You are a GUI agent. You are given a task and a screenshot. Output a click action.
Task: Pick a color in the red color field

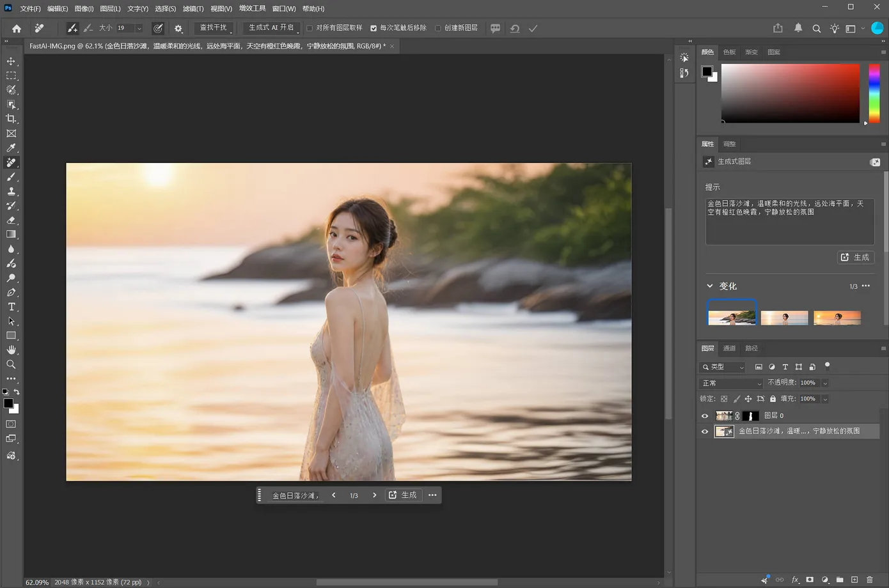tap(791, 93)
